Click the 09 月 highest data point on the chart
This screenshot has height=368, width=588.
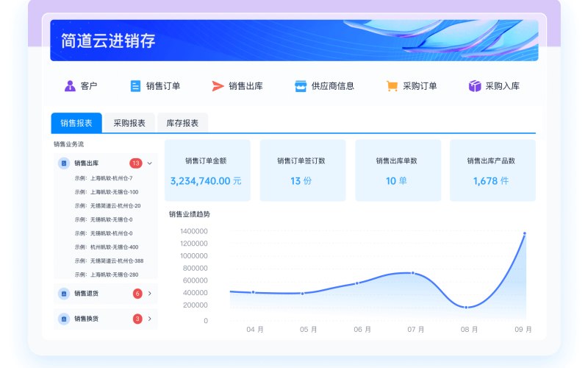pyautogui.click(x=525, y=233)
